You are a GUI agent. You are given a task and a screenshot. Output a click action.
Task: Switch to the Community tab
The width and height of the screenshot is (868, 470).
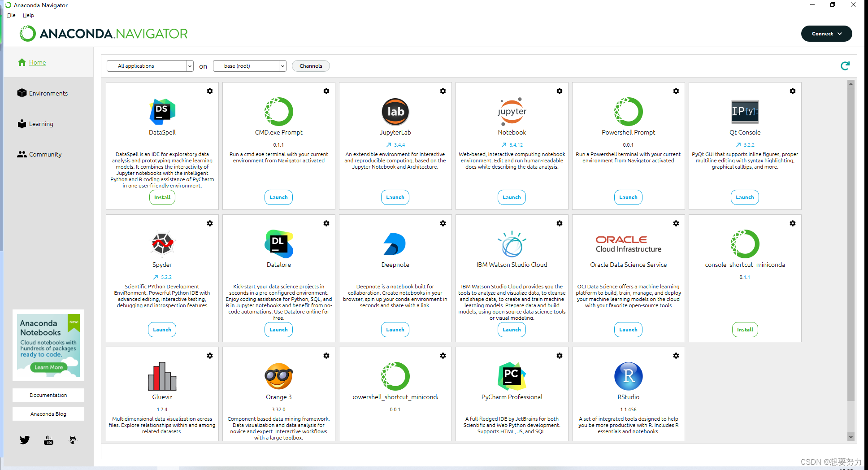point(45,154)
